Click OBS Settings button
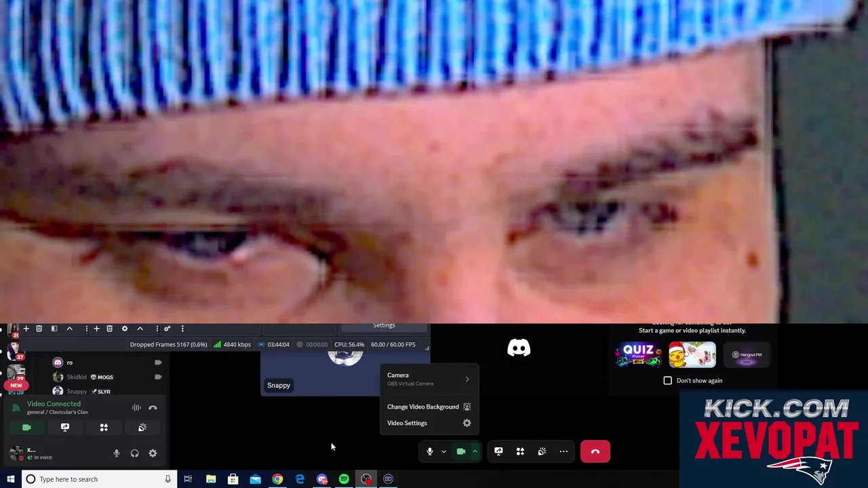The image size is (868, 488). (384, 325)
